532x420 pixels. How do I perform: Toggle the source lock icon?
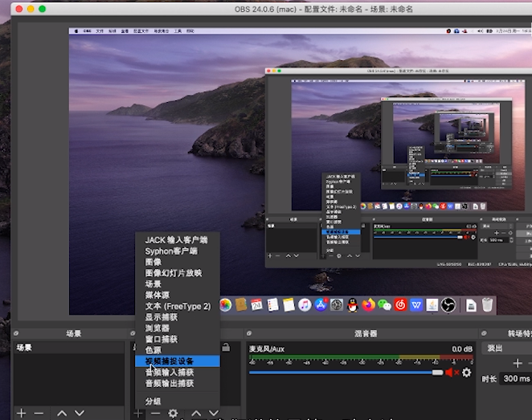pyautogui.click(x=227, y=348)
